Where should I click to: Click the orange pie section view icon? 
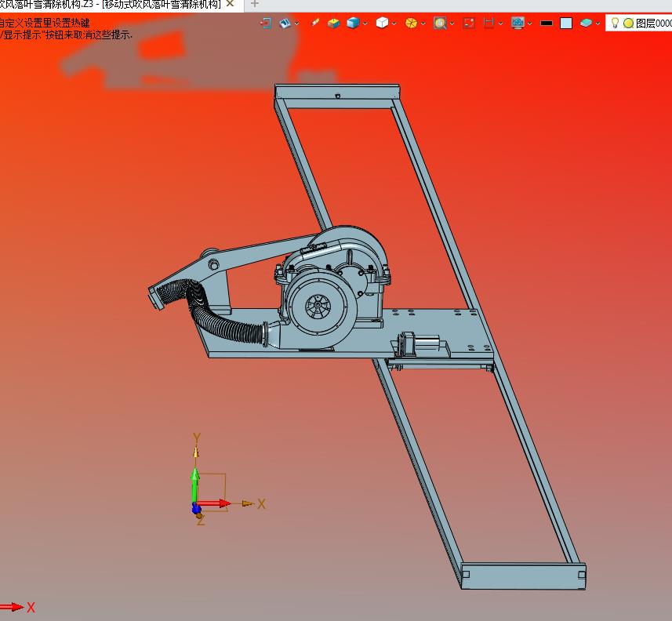(411, 24)
